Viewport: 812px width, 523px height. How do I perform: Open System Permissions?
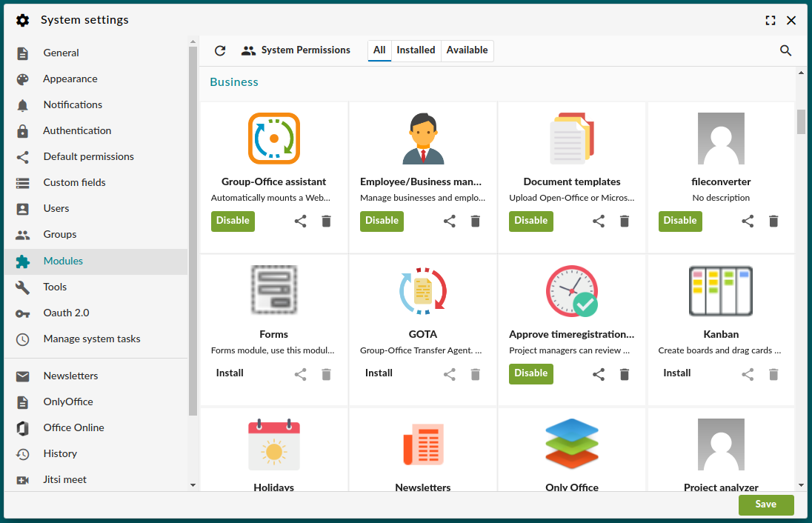[296, 50]
